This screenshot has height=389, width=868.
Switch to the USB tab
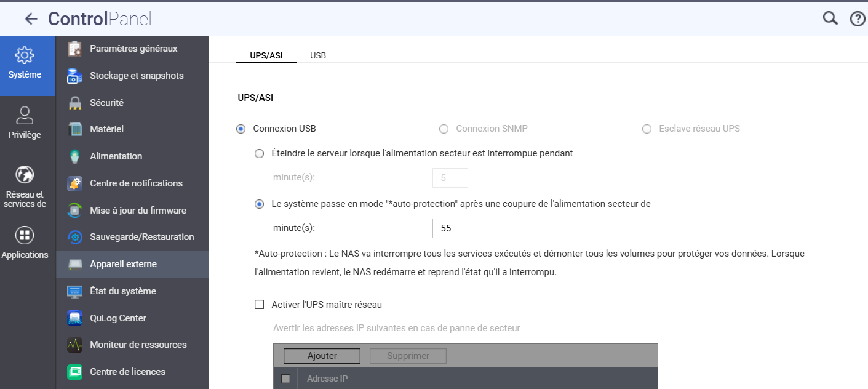[x=318, y=55]
